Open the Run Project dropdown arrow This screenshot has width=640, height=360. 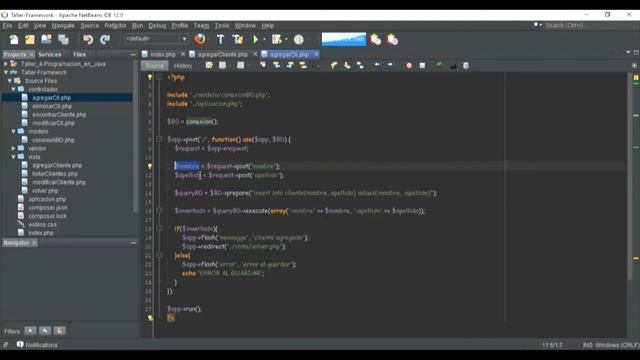(x=264, y=40)
